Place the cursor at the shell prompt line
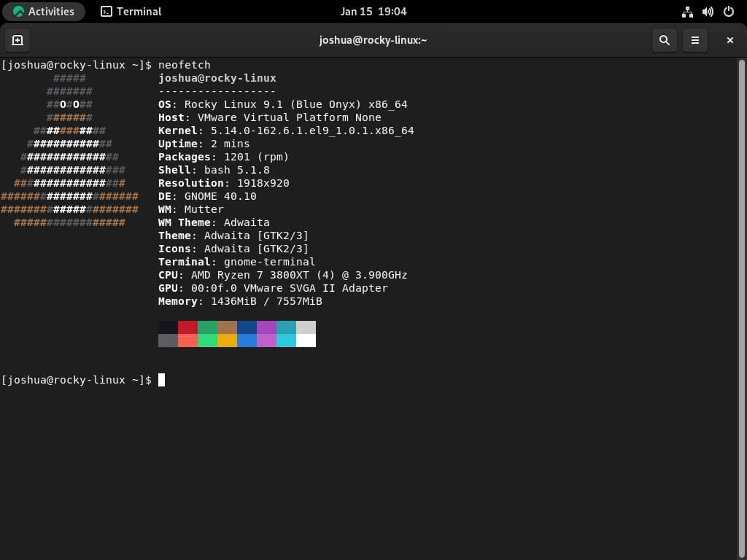 click(x=78, y=379)
